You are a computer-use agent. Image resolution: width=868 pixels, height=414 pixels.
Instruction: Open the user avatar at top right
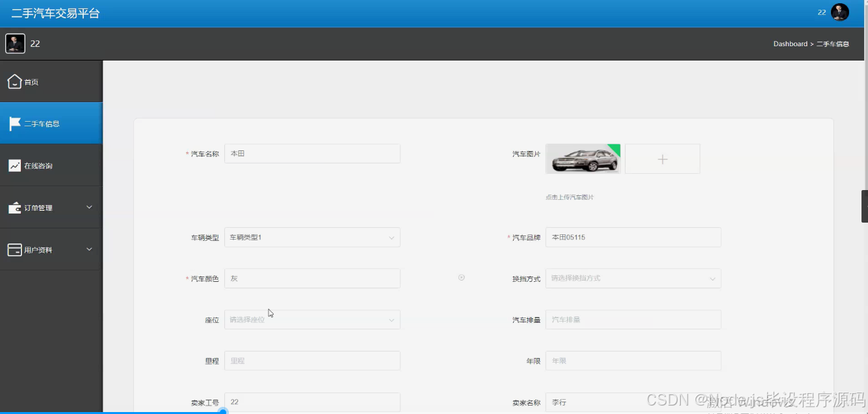(840, 12)
